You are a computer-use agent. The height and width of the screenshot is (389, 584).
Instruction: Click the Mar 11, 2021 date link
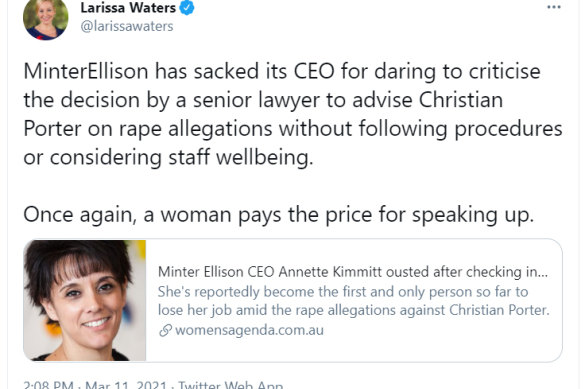click(x=126, y=385)
